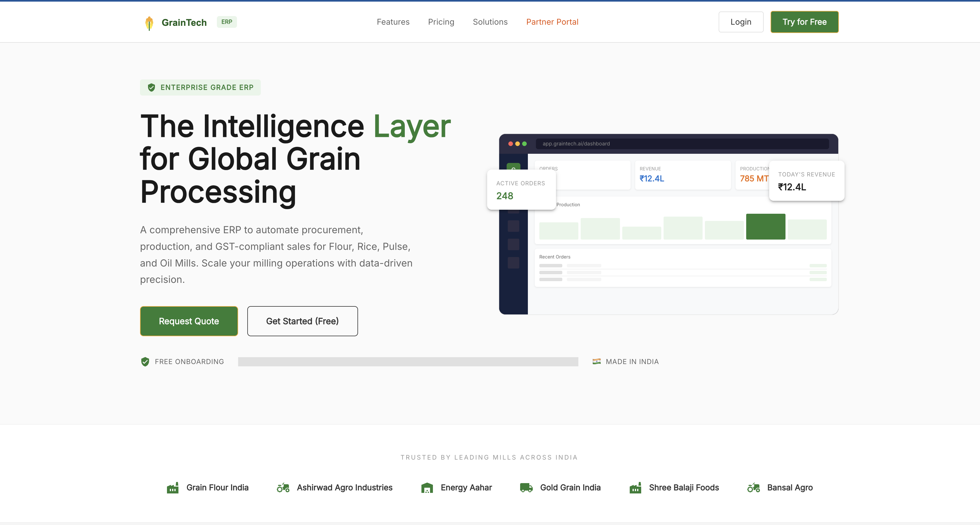This screenshot has width=980, height=525.
Task: Click the factory icon beside Shree Balaji Foods
Action: 635,488
